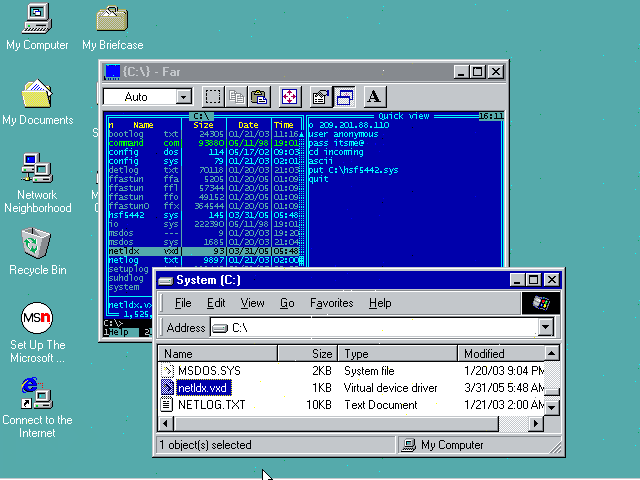The height and width of the screenshot is (480, 640).
Task: Select NETLOG.TXT file name
Action: click(211, 405)
